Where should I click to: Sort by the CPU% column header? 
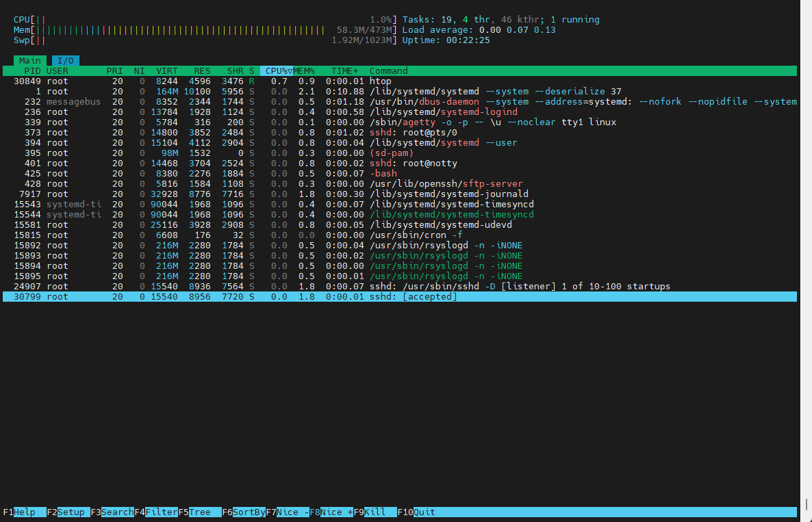(x=277, y=71)
